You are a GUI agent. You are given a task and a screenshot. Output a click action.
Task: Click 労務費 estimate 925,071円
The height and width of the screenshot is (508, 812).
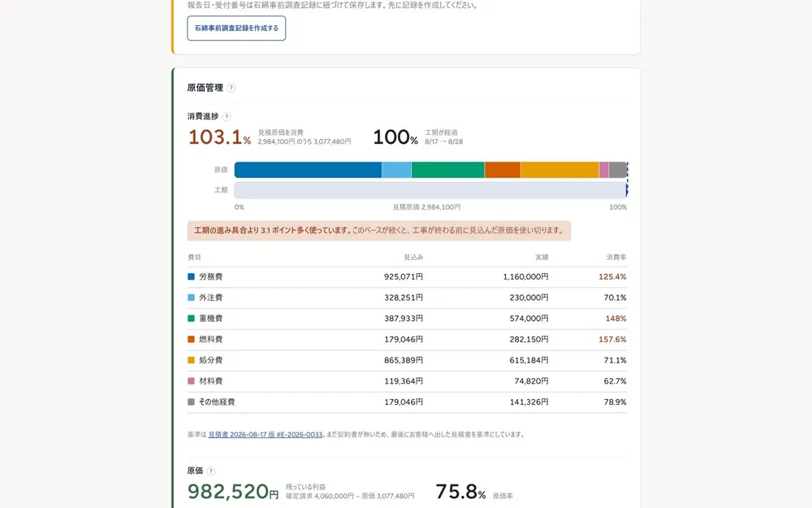coord(404,277)
